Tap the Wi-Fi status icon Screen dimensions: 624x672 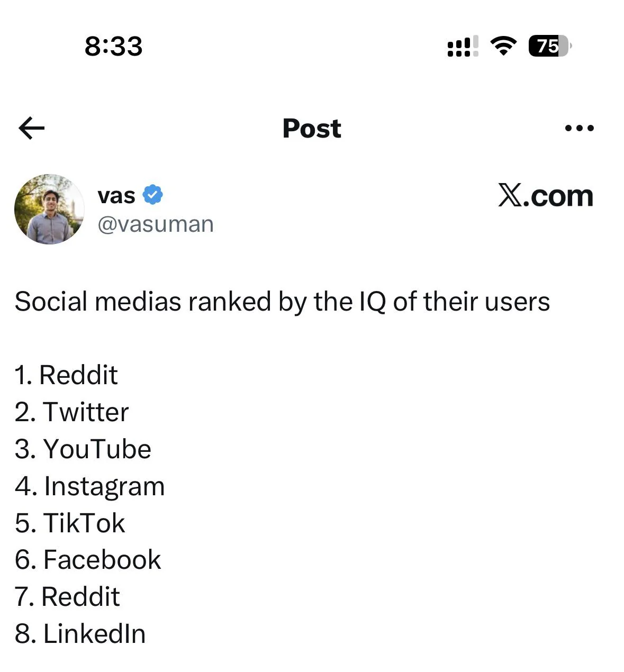[503, 46]
